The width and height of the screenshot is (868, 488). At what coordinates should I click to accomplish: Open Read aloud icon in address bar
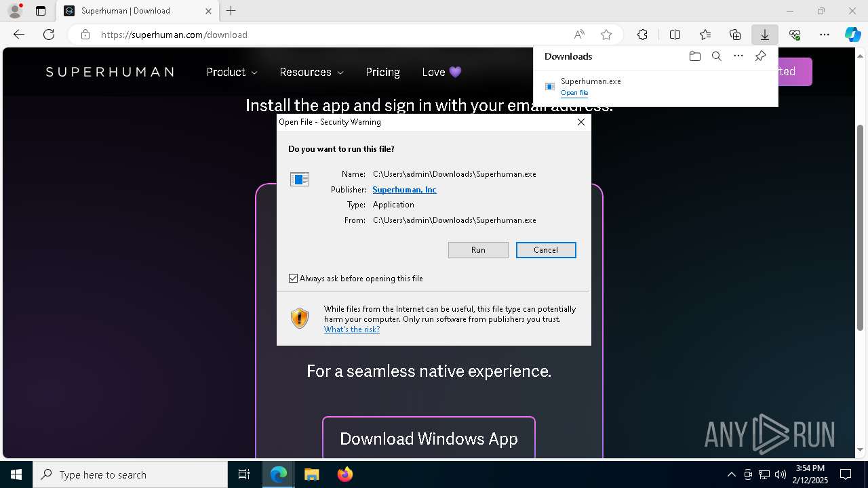pos(579,35)
